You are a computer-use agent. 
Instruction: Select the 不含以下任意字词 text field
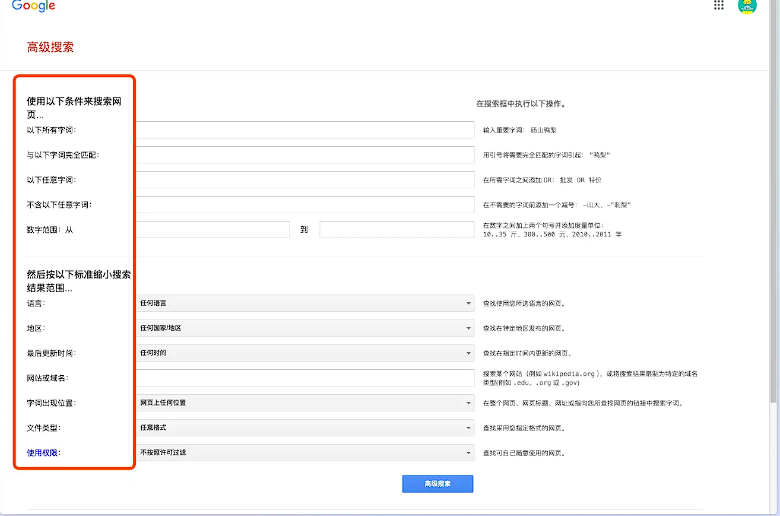304,205
